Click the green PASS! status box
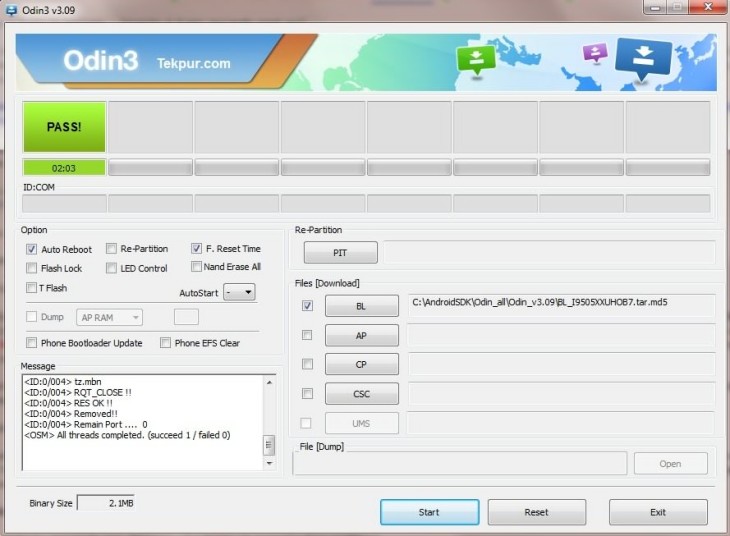Viewport: 730px width, 536px height. (64, 127)
